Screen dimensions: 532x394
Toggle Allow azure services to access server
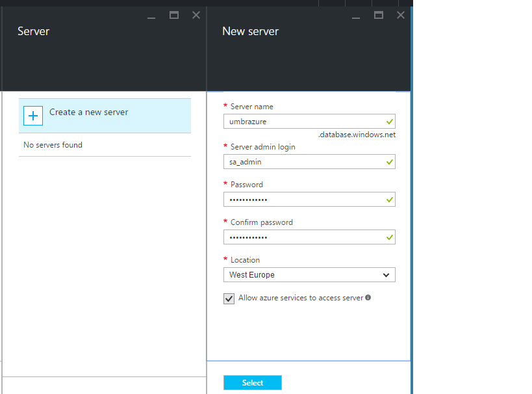(x=229, y=298)
